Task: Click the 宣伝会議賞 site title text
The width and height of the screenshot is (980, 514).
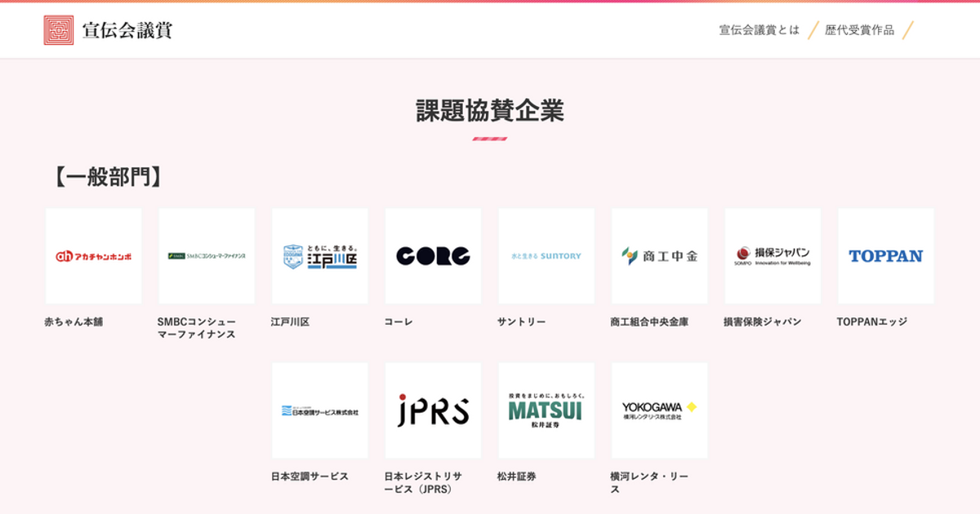Action: click(x=127, y=31)
